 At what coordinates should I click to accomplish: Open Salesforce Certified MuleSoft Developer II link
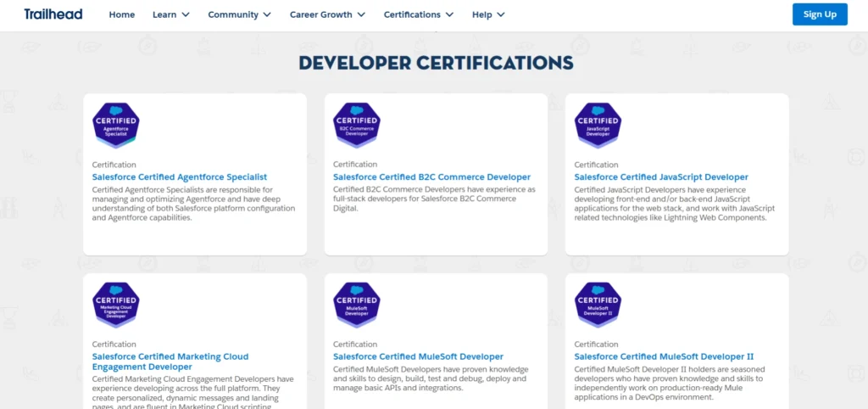click(x=664, y=357)
